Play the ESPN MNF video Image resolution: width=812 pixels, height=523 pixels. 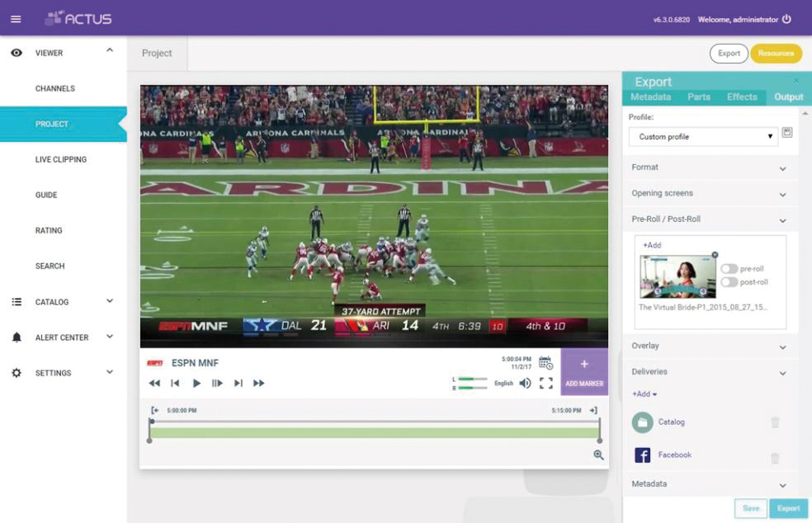pos(196,384)
